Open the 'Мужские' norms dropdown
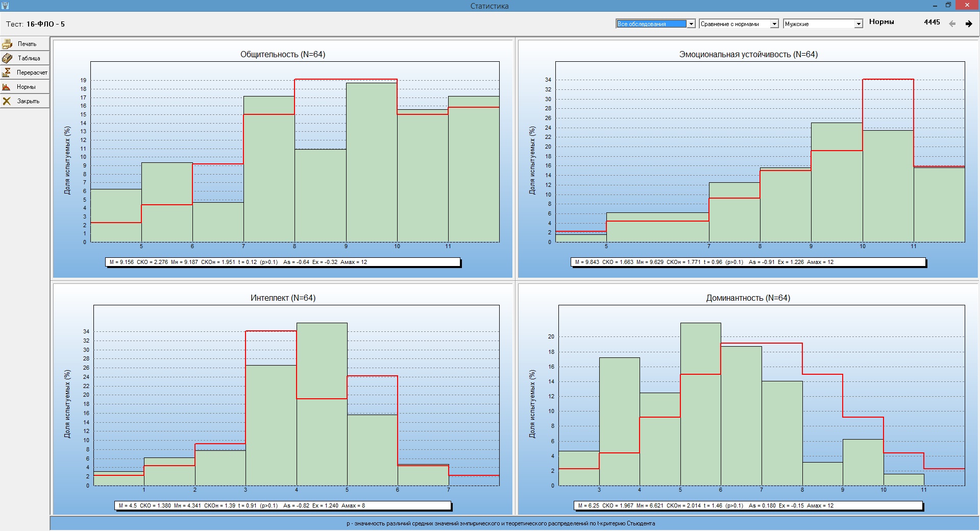The height and width of the screenshot is (531, 980). pos(858,24)
